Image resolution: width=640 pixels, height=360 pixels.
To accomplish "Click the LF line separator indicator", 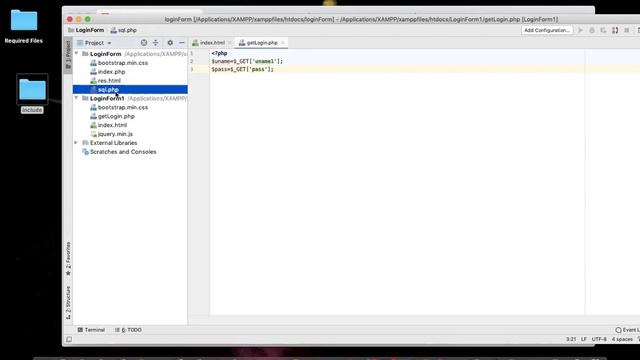I will tap(584, 339).
